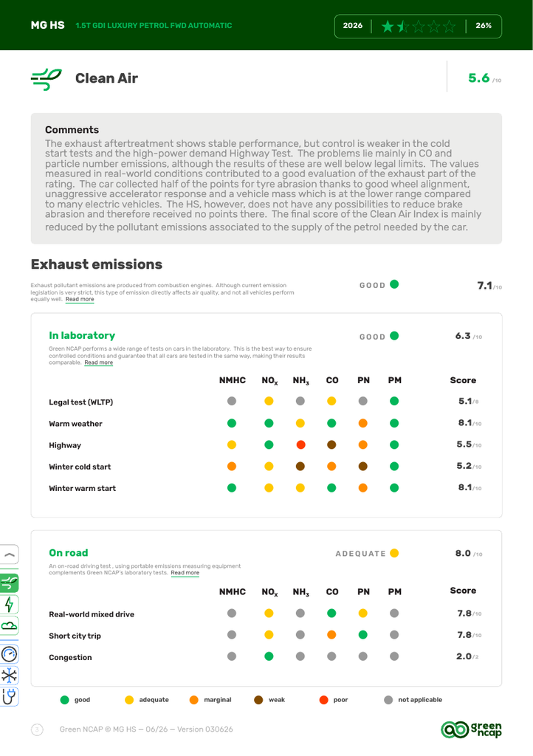Click the In laboratory score '6.3'
This screenshot has width=533, height=756.
(x=463, y=336)
